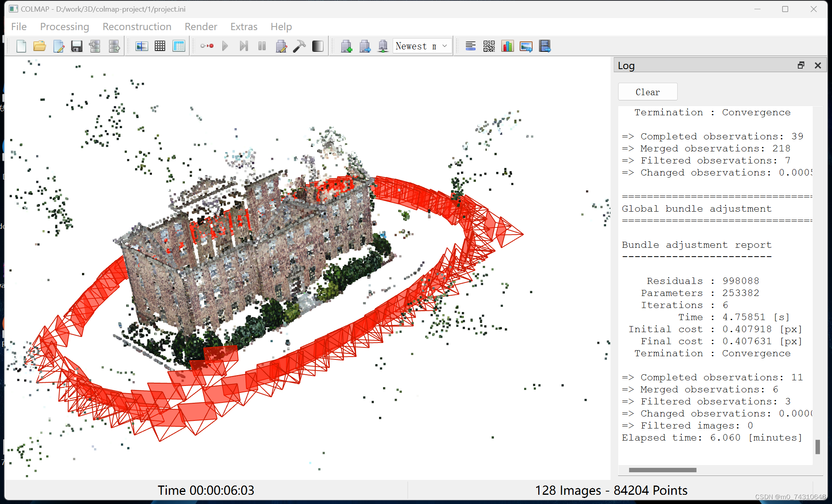Close the Log panel

[818, 65]
